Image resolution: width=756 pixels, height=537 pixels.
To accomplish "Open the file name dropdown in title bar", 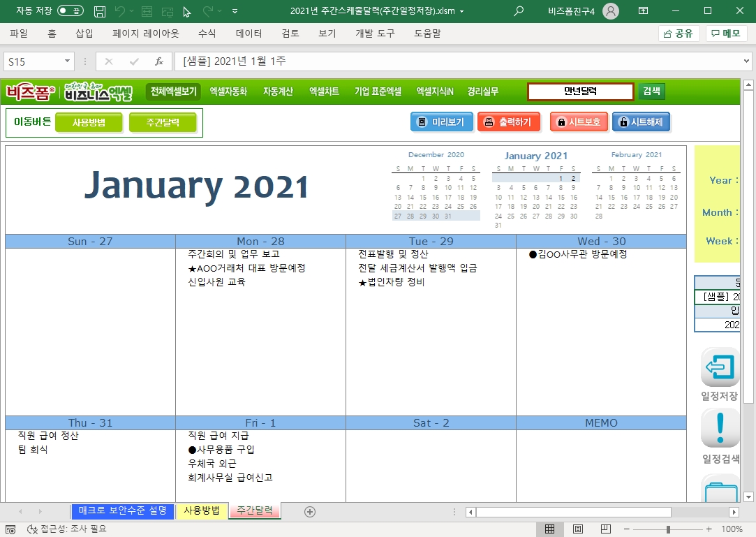I will (x=462, y=11).
